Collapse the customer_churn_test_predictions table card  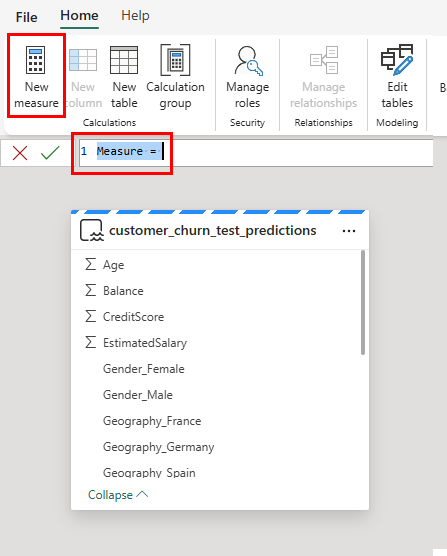pyautogui.click(x=118, y=495)
